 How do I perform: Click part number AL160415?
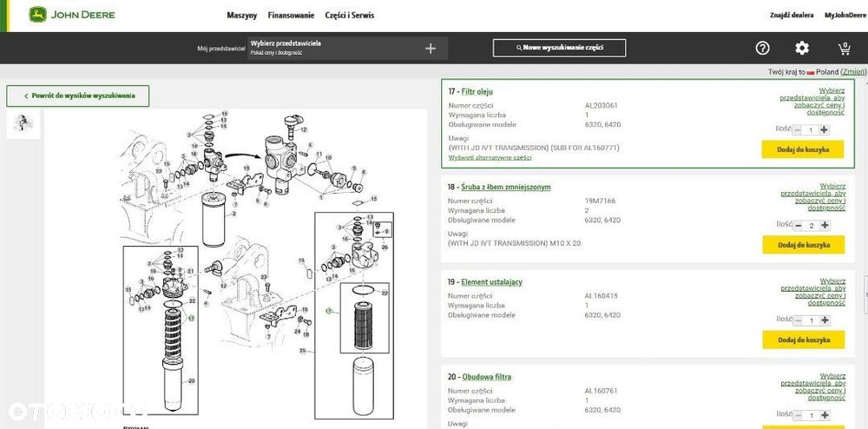pyautogui.click(x=602, y=296)
